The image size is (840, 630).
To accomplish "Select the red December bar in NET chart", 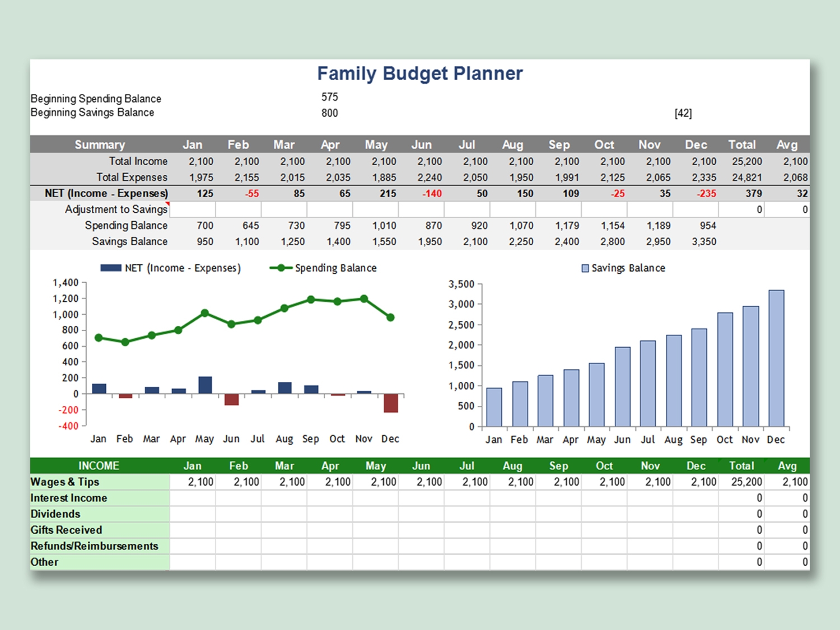I will (x=391, y=403).
